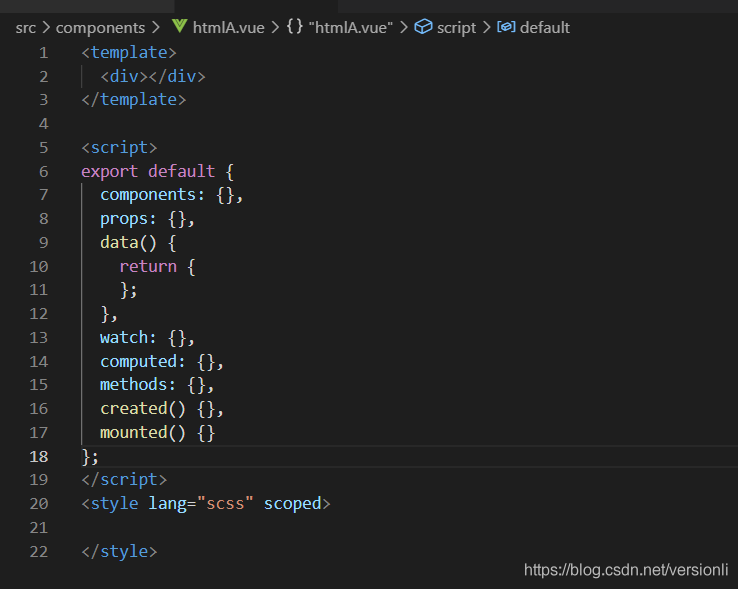This screenshot has width=738, height=589.
Task: Click the closing "};" on line 18
Action: tap(90, 456)
